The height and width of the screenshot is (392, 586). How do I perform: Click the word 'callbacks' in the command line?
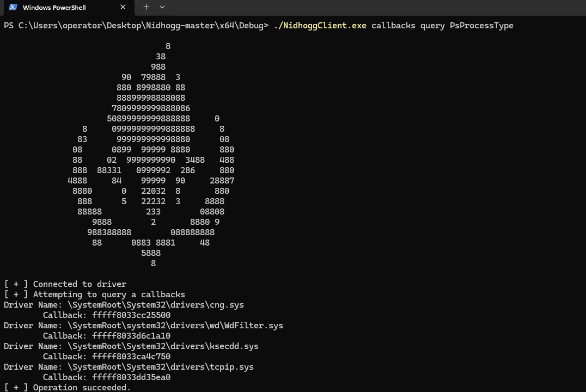pyautogui.click(x=393, y=26)
